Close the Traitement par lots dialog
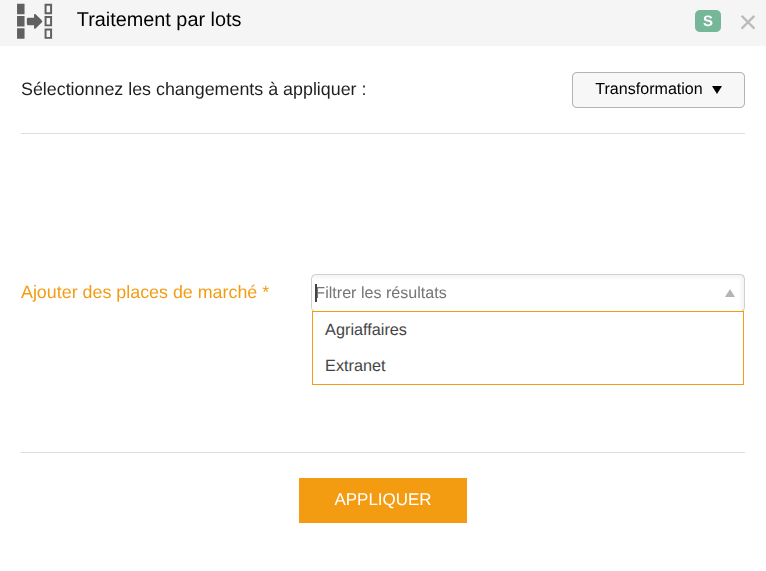 tap(747, 22)
